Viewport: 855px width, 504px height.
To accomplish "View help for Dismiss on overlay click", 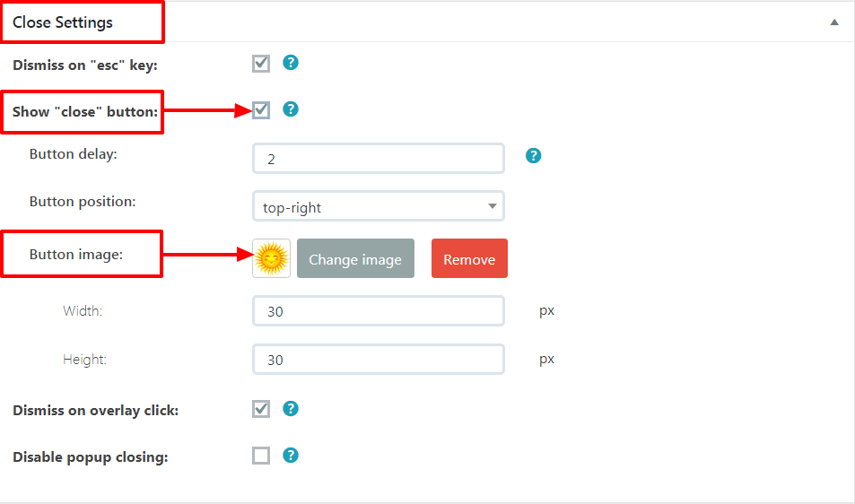I will pyautogui.click(x=291, y=409).
